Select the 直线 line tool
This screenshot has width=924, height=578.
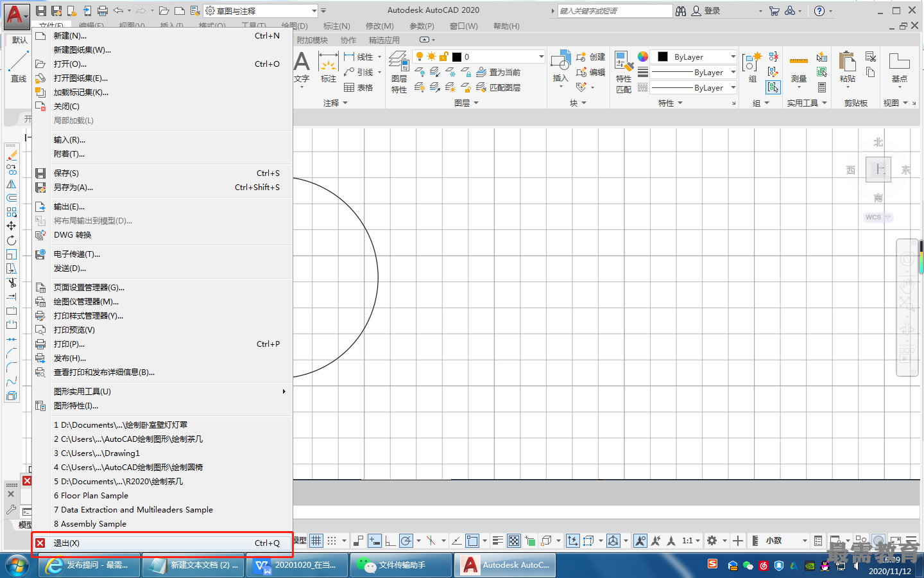point(19,67)
